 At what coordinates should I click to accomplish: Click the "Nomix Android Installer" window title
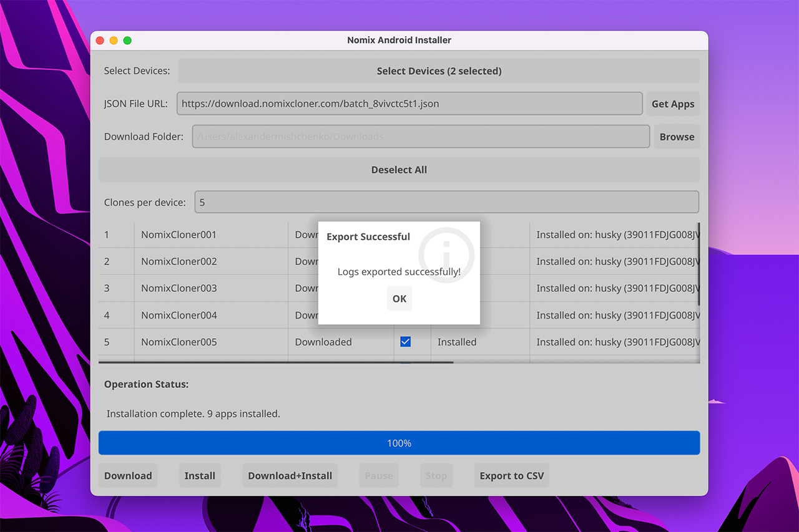point(399,40)
